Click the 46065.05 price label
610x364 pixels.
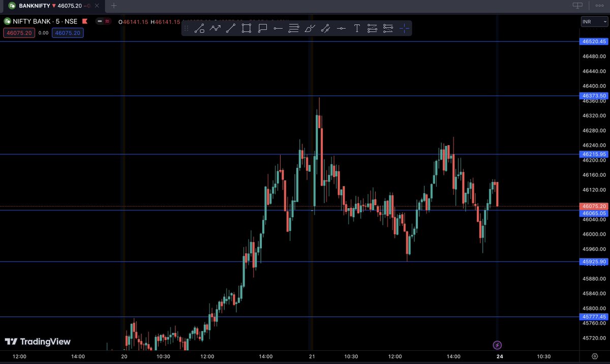click(x=594, y=213)
